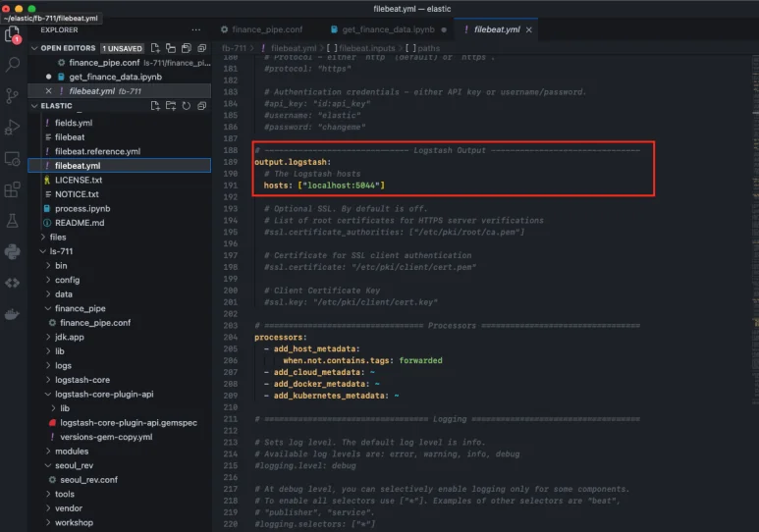759x532 pixels.
Task: Click New File icon in ELASTIC header
Action: 155,106
